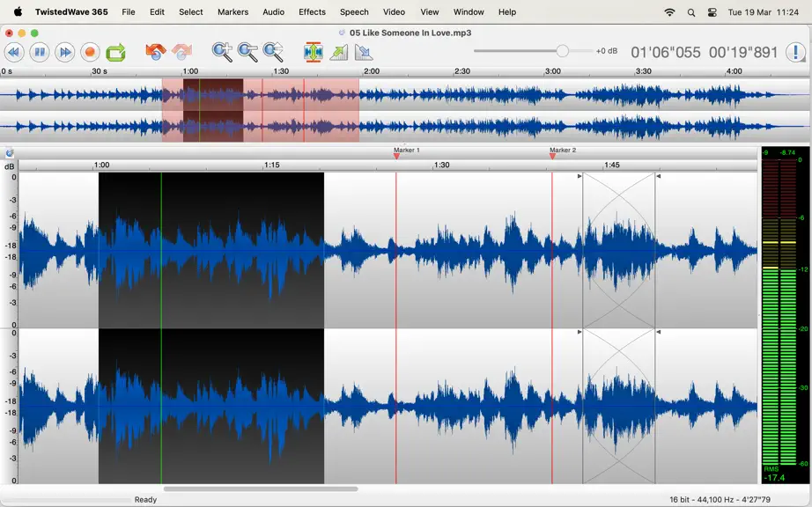
Task: Open the Help menu
Action: click(x=507, y=11)
